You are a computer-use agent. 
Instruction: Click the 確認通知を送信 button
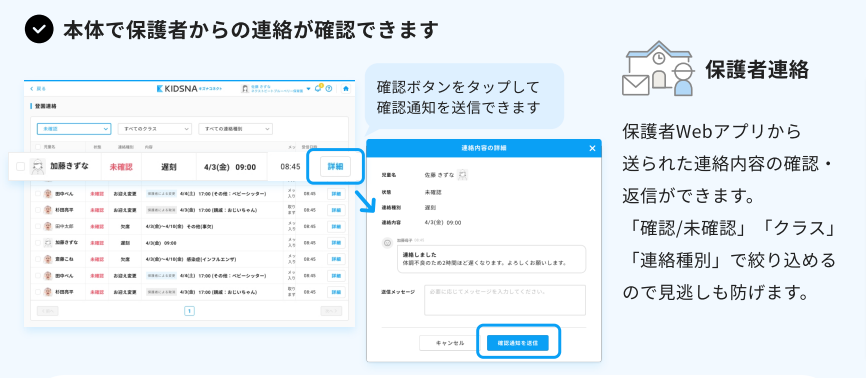point(518,343)
